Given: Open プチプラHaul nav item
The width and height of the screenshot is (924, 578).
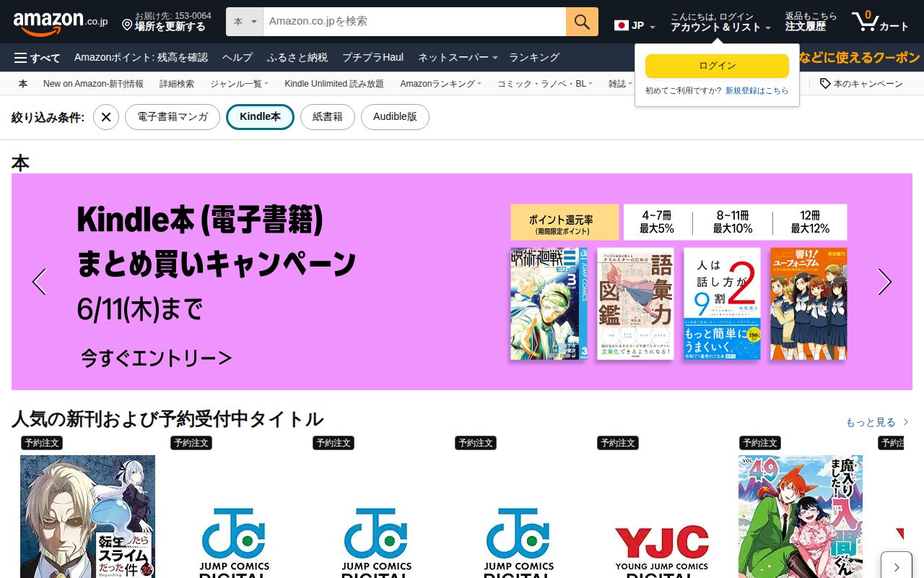Looking at the screenshot, I should click(372, 58).
